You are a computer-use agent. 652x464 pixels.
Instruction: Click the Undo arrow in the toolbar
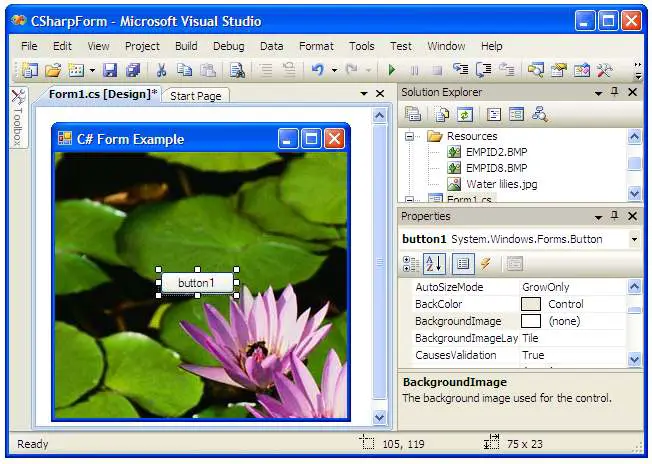coord(317,70)
